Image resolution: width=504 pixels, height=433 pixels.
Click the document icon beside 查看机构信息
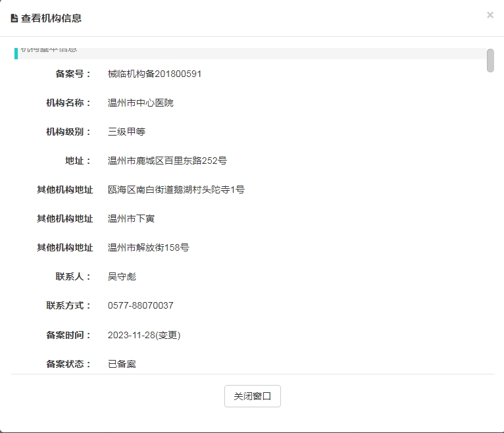(14, 18)
